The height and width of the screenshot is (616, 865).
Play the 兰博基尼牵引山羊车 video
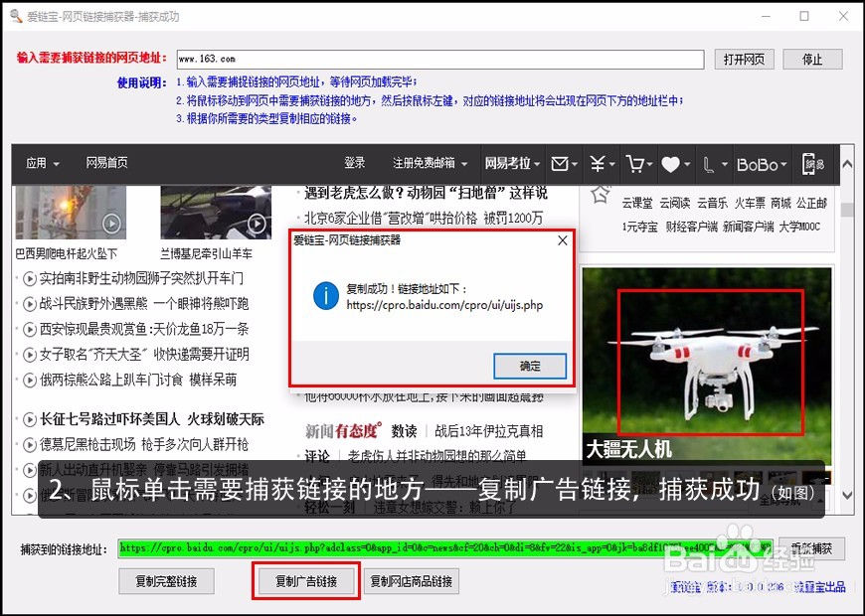click(257, 224)
